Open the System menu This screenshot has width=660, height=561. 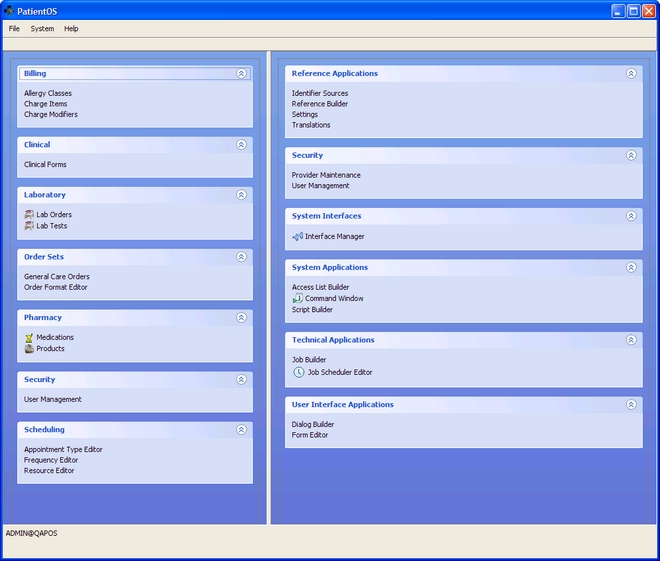point(42,29)
